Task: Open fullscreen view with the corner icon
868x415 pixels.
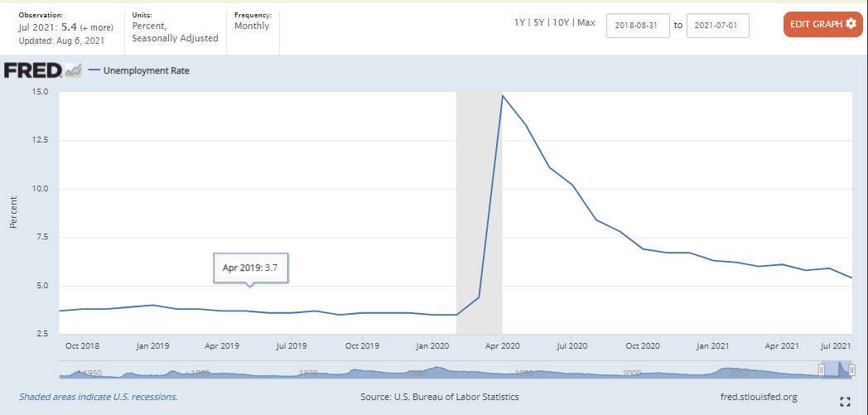Action: (x=845, y=402)
